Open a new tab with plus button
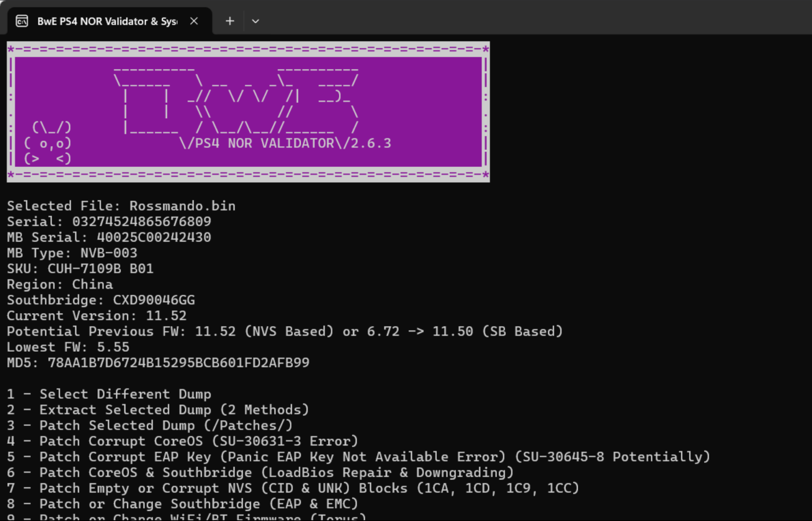Viewport: 812px width, 521px height. pos(230,21)
